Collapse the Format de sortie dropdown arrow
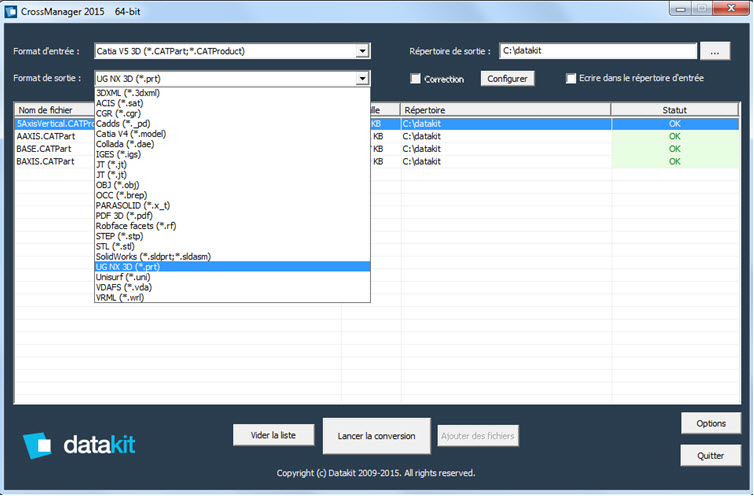The width and height of the screenshot is (754, 496). click(x=362, y=78)
